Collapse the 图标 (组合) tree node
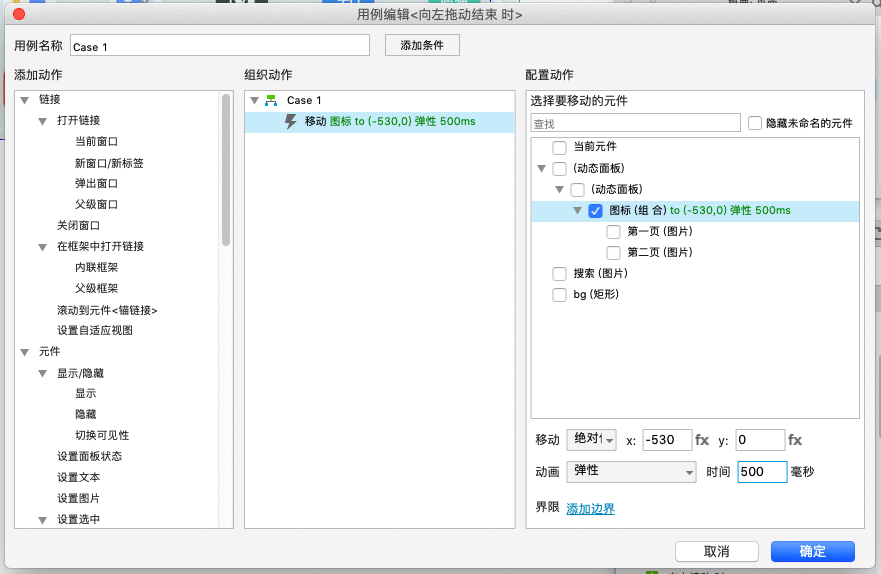Screen dimensions: 881x574 (578, 211)
